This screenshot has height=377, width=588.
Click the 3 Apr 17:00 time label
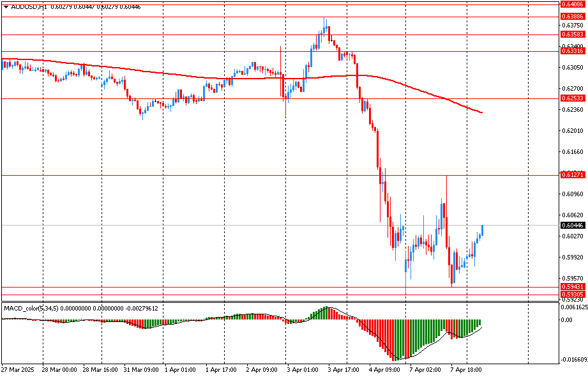click(342, 369)
